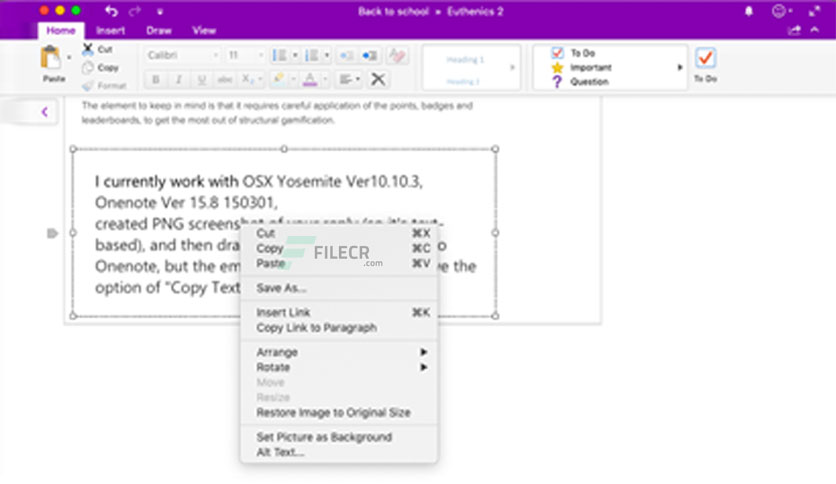Decrease the paragraph indent
Viewport: 836px width, 484px height.
(346, 55)
